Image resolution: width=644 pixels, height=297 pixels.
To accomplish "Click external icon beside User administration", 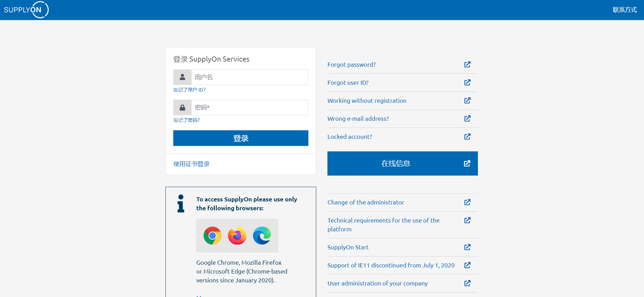I will (467, 283).
